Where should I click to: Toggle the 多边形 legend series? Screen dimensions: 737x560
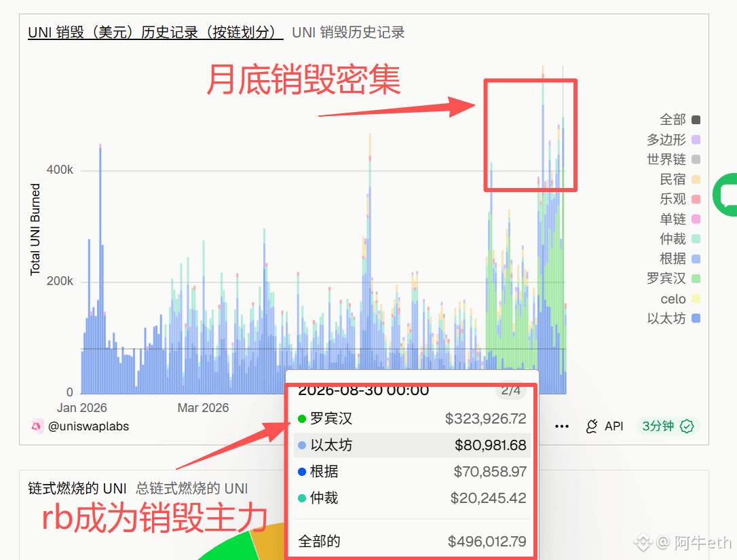pyautogui.click(x=673, y=140)
